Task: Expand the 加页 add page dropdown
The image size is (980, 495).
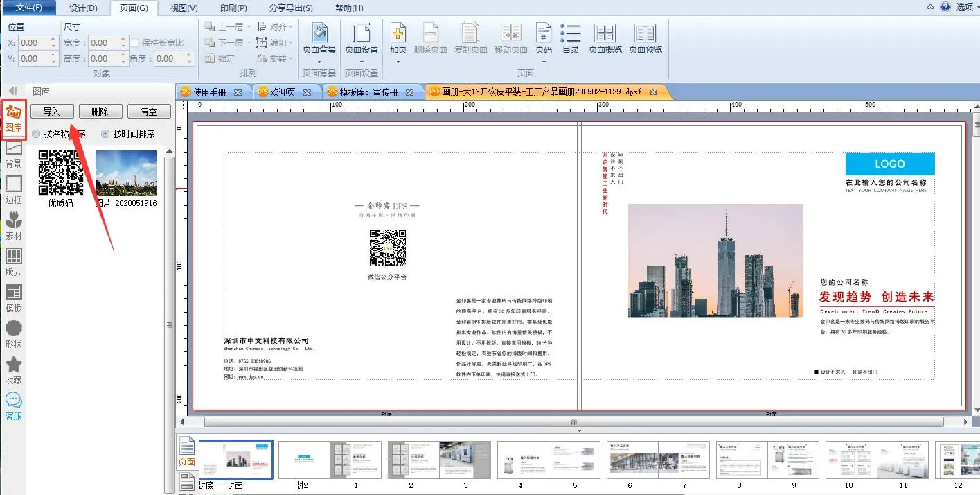Action: pos(398,62)
